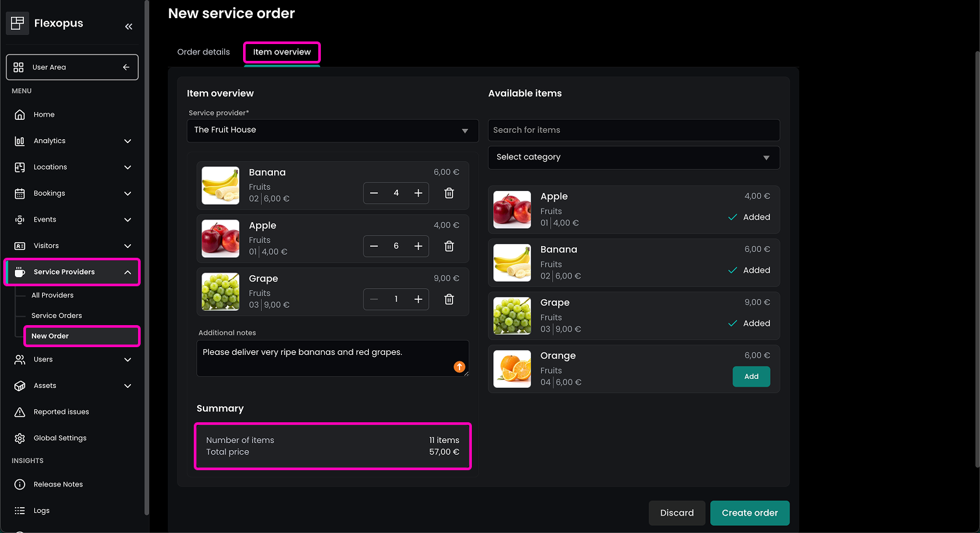Screen dimensions: 980x533
Task: Click the Search for items field
Action: (x=633, y=130)
